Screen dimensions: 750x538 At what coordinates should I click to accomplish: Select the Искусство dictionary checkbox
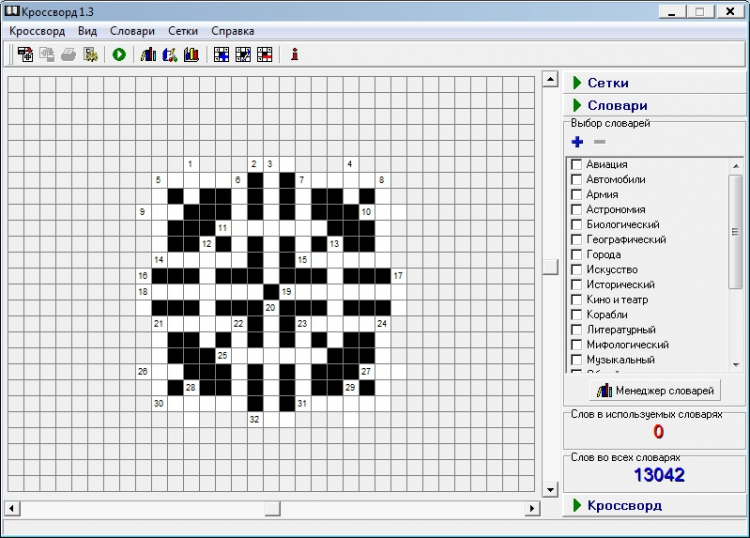577,270
